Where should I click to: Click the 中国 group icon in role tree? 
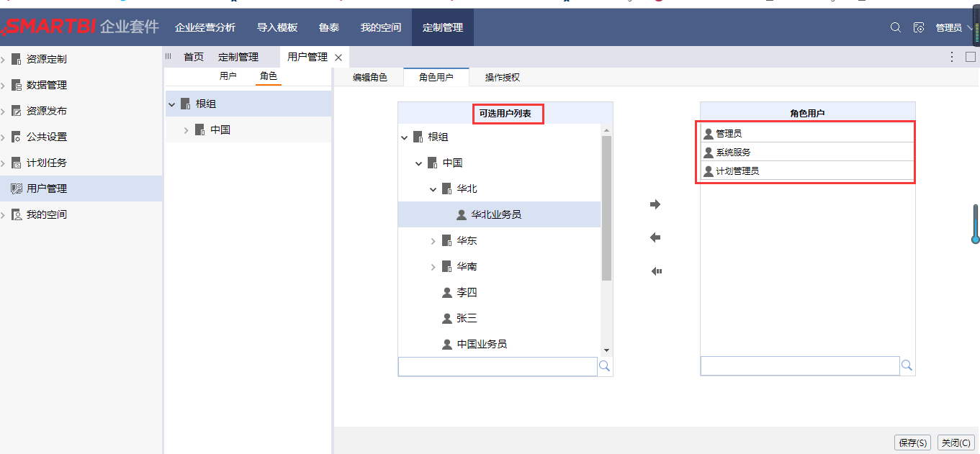pyautogui.click(x=200, y=130)
